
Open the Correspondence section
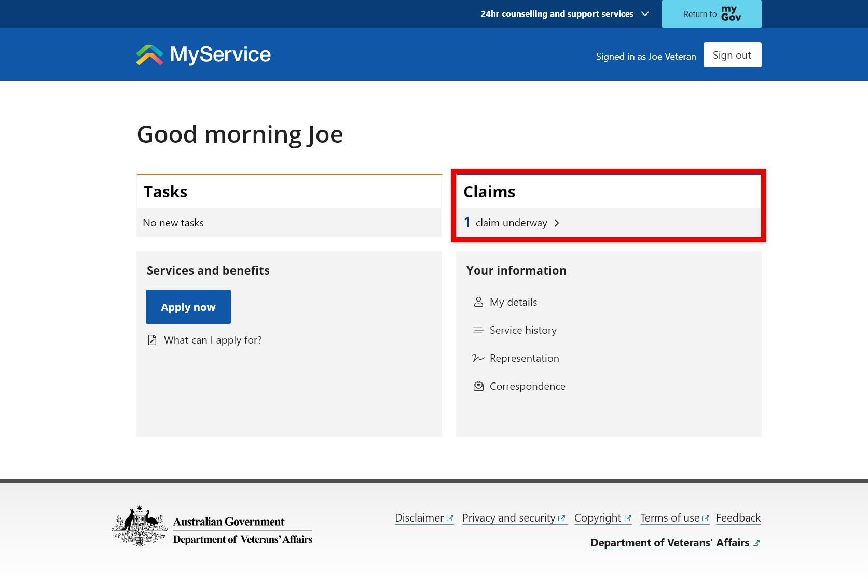[x=527, y=386]
